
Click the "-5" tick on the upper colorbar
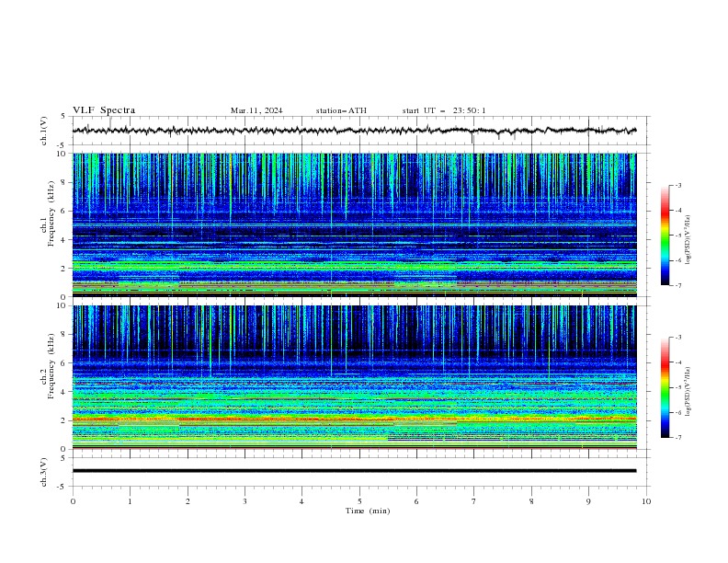[677, 236]
